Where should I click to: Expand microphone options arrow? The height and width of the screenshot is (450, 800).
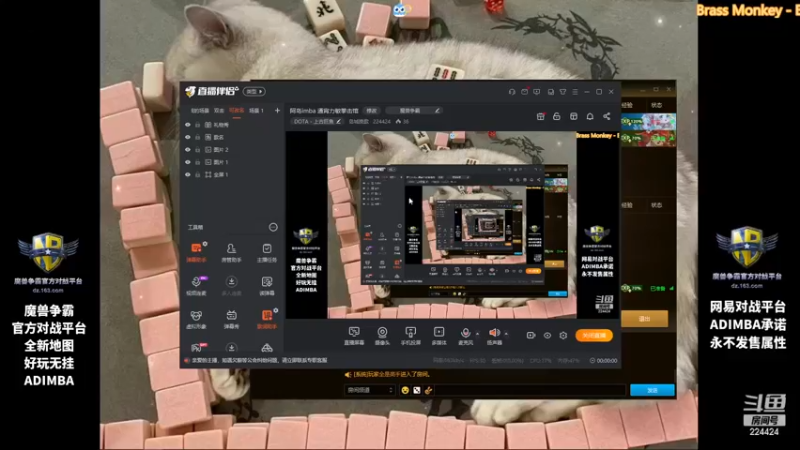(x=477, y=334)
